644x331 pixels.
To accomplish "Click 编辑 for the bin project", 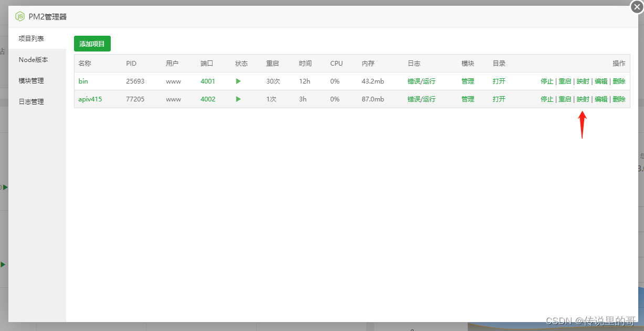I will 601,81.
